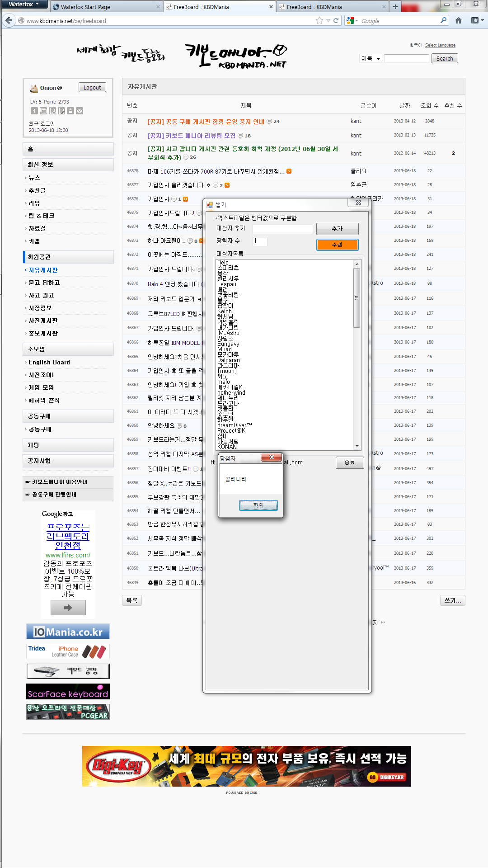
Task: Open the 채팅 sidebar item
Action: point(68,445)
